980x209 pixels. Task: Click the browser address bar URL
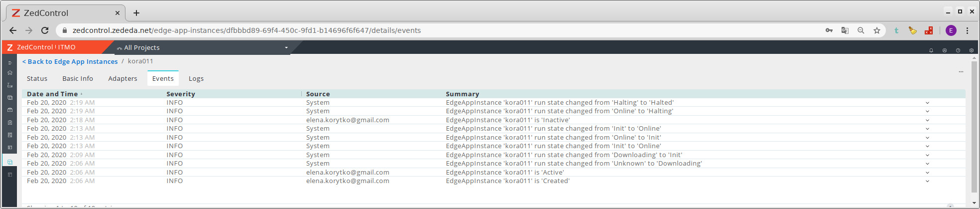coord(246,30)
